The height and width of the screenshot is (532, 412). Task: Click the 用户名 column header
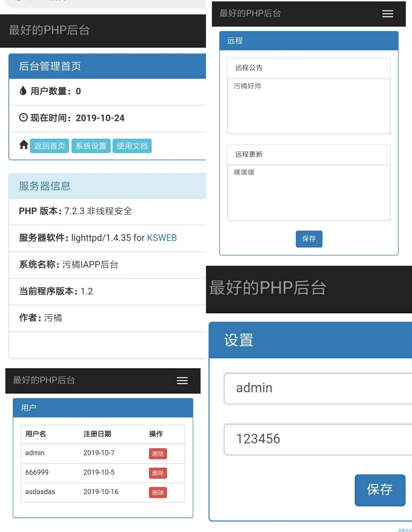[x=36, y=434]
